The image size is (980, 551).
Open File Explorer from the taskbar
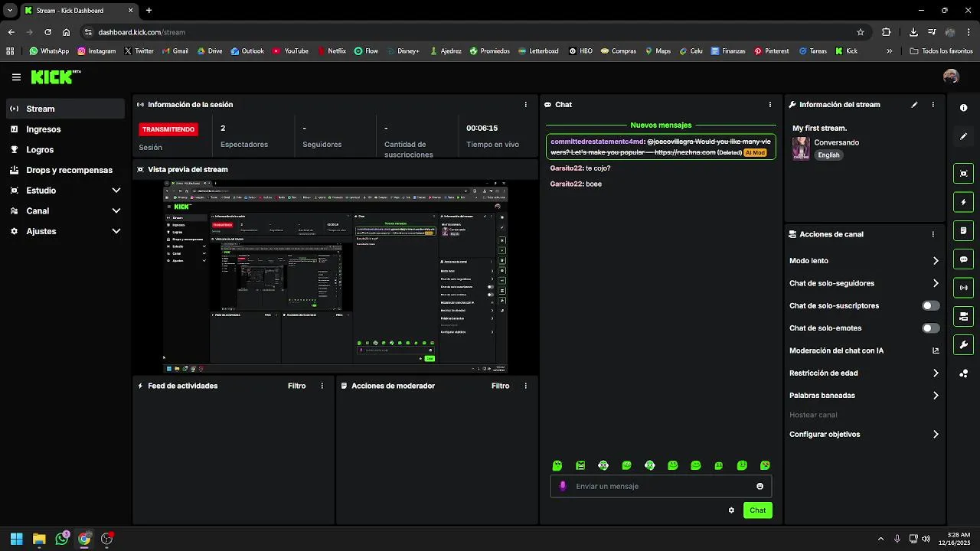(39, 539)
